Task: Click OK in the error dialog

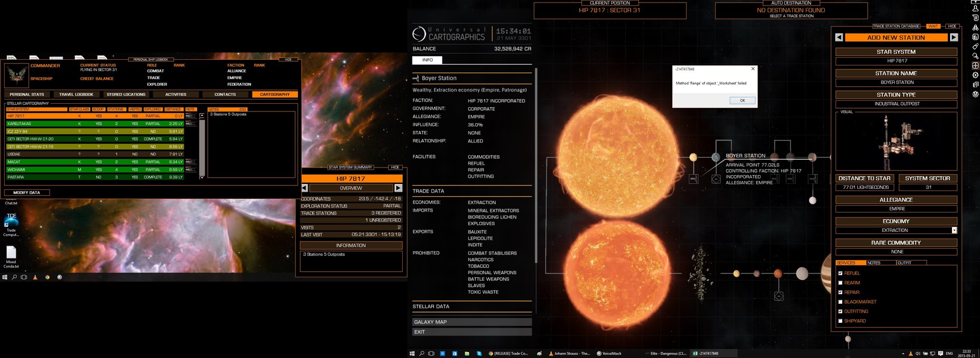Action: coord(742,100)
